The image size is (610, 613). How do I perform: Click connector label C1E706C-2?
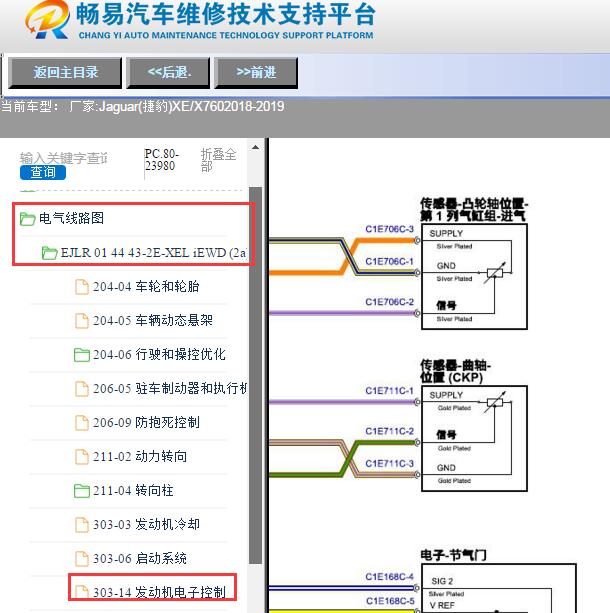click(x=389, y=302)
